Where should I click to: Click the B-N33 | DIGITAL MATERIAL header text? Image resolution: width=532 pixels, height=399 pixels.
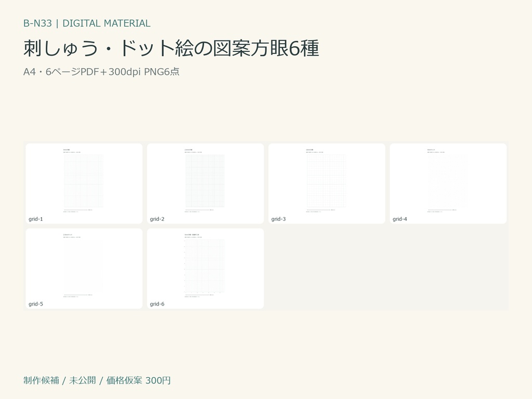click(87, 23)
